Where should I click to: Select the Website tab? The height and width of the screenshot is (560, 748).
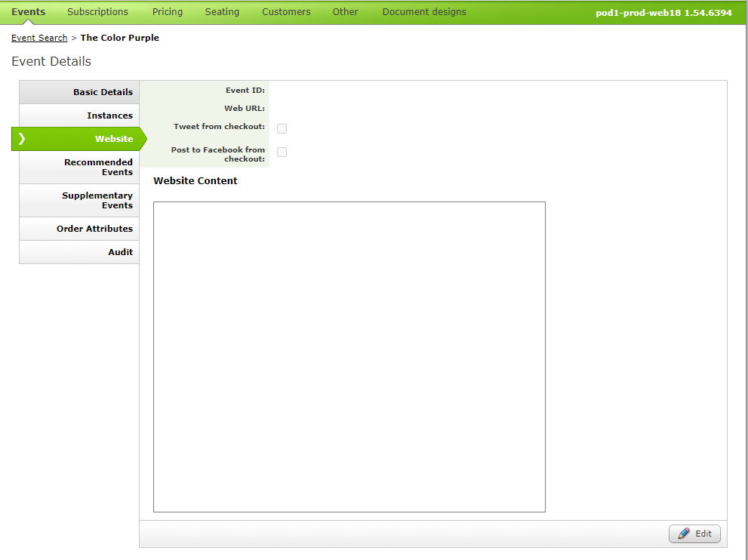pyautogui.click(x=79, y=139)
